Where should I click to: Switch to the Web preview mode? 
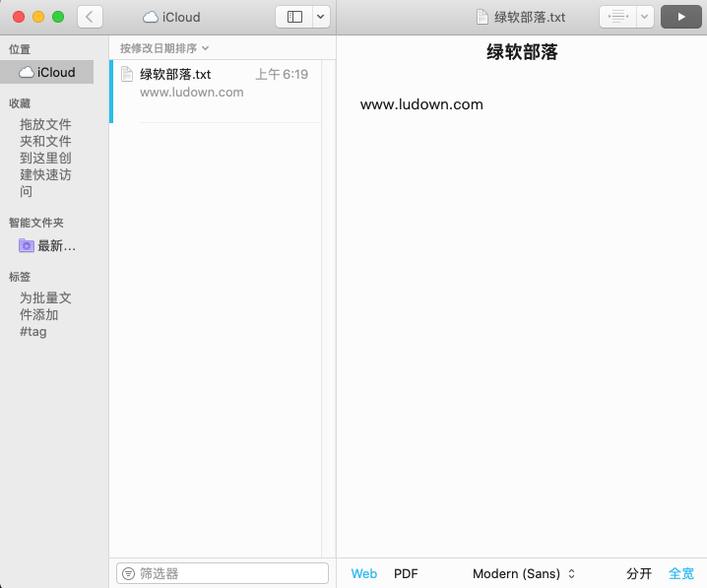(x=364, y=573)
